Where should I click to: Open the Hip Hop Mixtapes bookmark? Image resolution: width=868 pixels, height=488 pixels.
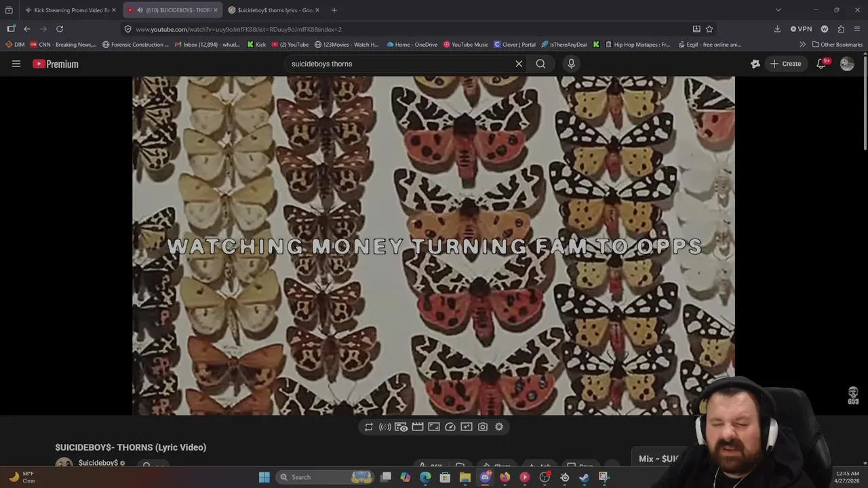click(637, 45)
